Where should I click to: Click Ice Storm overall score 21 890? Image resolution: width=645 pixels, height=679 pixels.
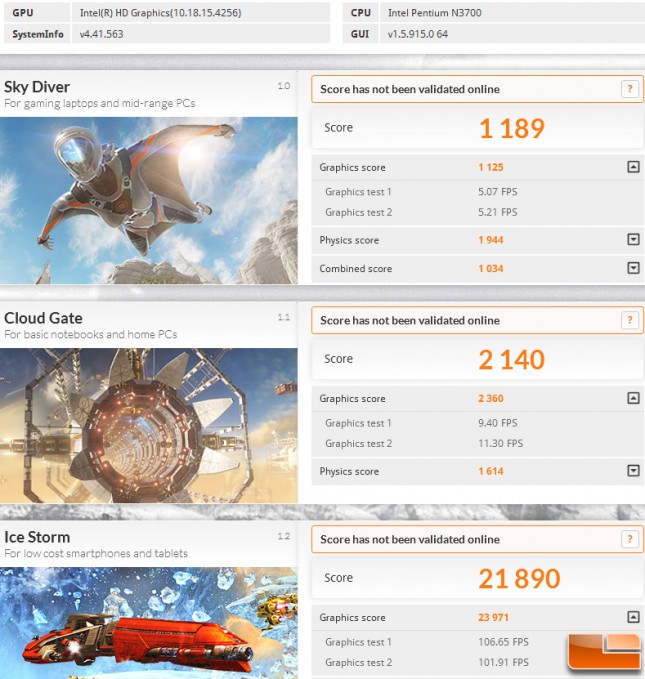[x=519, y=579]
